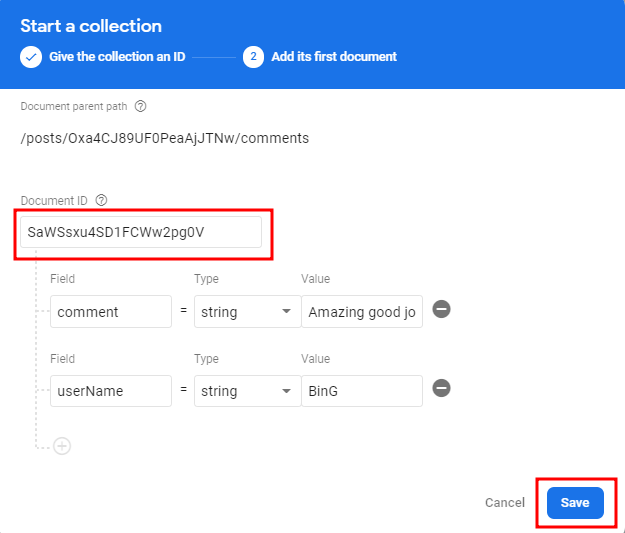The image size is (625, 533).
Task: Click the completed step checkmark icon
Action: [x=31, y=57]
